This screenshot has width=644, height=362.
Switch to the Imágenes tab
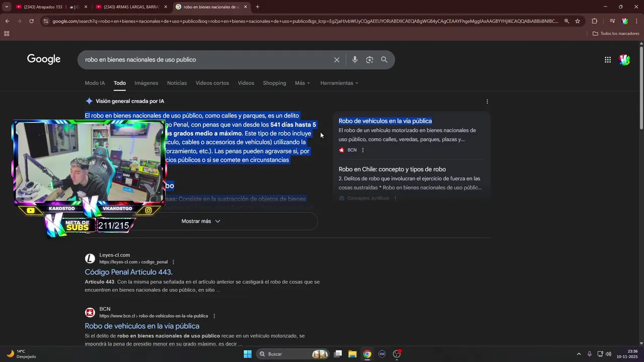[x=146, y=83]
